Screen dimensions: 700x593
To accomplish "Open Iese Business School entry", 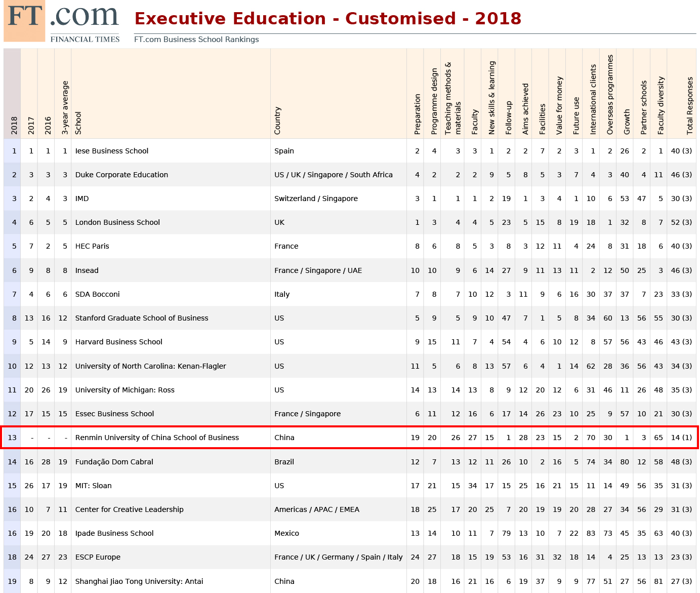I will 112,151.
